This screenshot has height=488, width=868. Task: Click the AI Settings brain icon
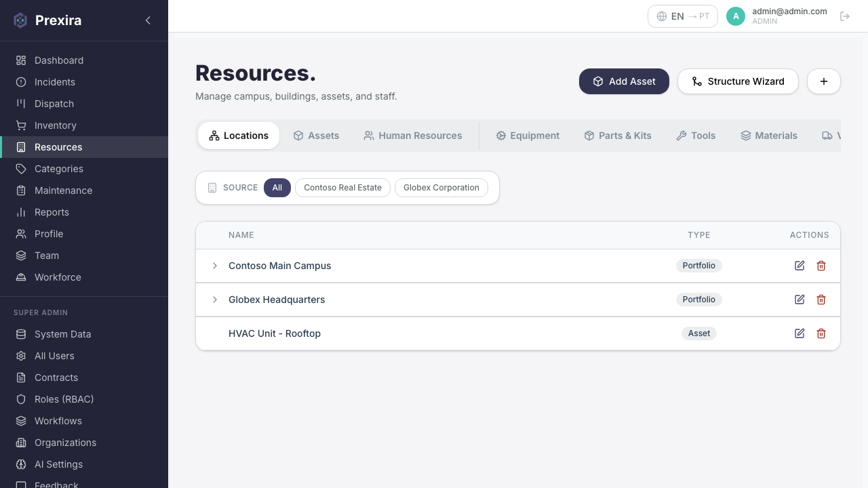point(21,464)
